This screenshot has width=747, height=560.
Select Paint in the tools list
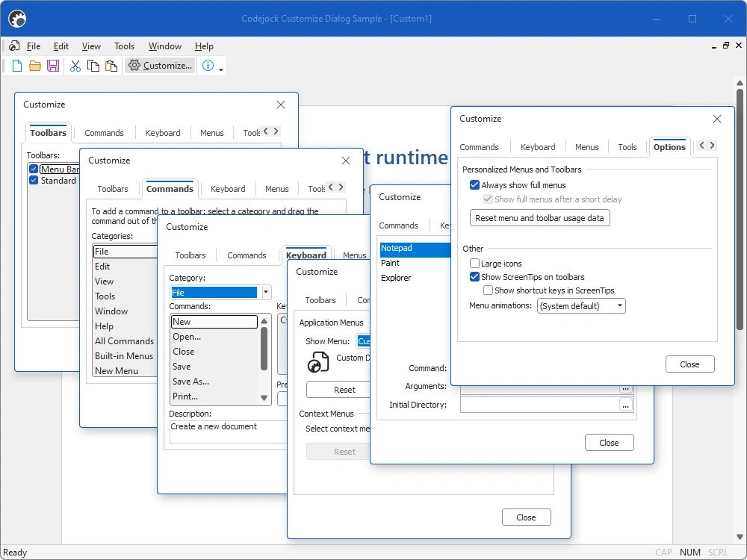(x=390, y=263)
